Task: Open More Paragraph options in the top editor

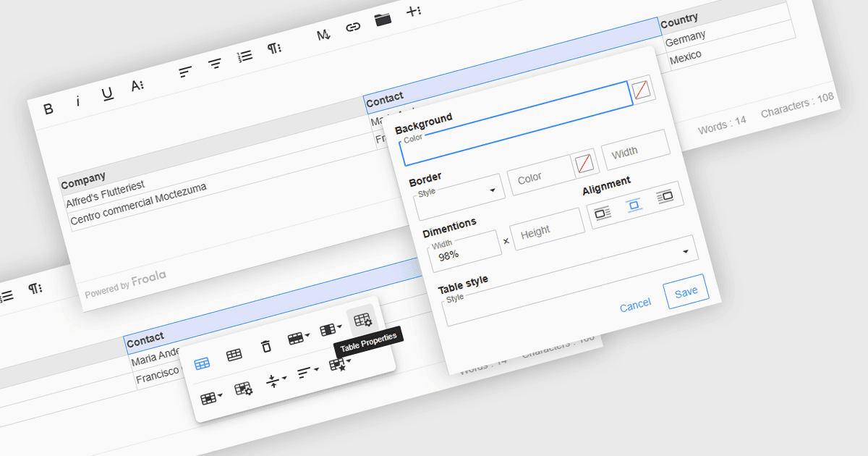Action: [x=274, y=48]
